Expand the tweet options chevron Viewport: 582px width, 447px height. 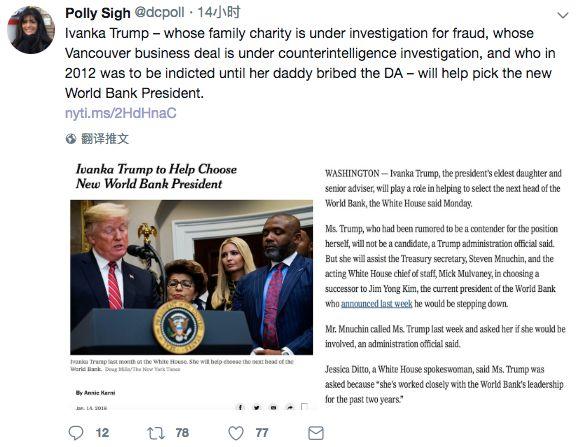pos(563,15)
